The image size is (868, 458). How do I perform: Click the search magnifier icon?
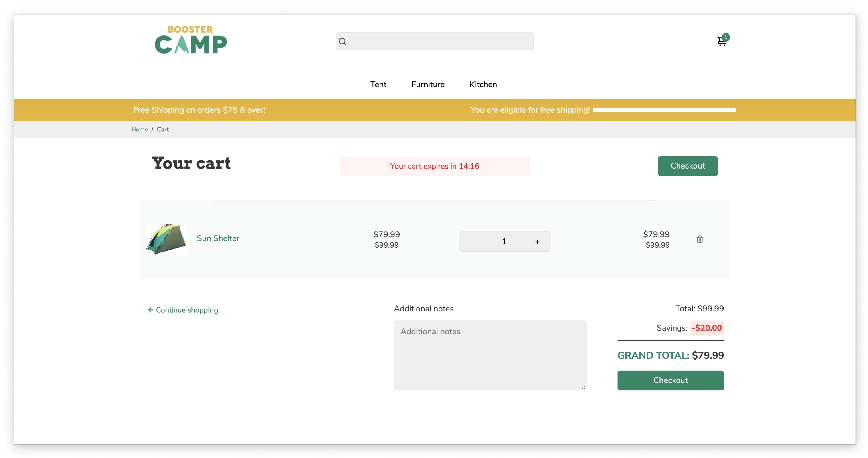click(342, 41)
